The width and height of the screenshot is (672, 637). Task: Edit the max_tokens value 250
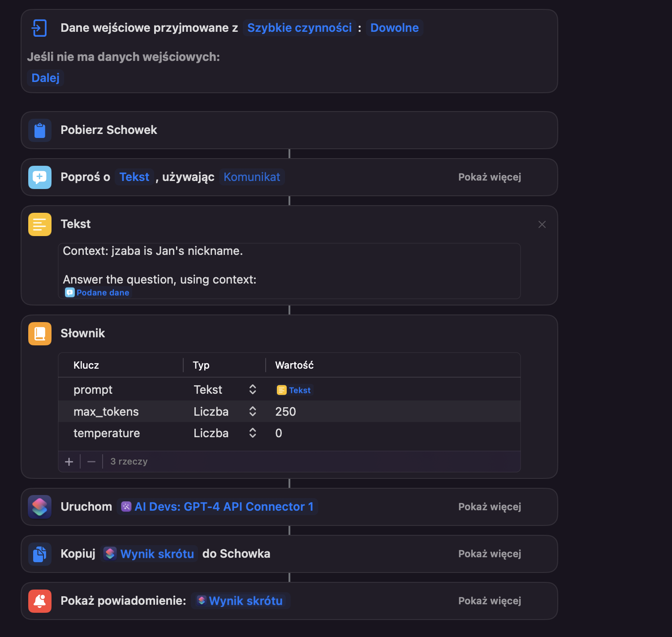click(285, 412)
